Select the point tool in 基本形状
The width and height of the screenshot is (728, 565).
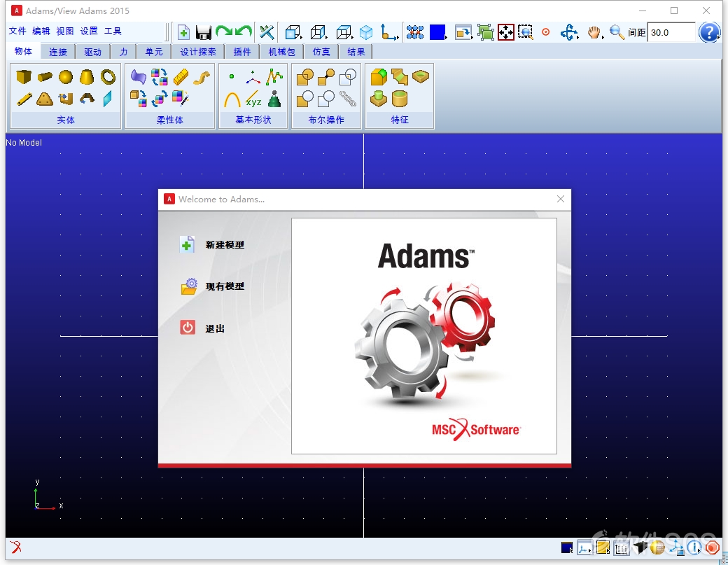pos(232,76)
